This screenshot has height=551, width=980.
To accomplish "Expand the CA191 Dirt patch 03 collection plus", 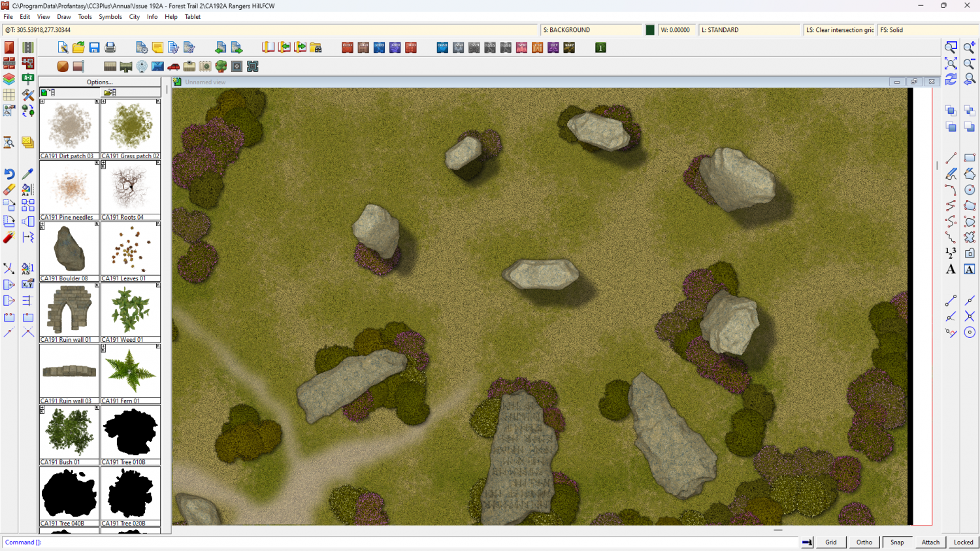I will click(42, 102).
